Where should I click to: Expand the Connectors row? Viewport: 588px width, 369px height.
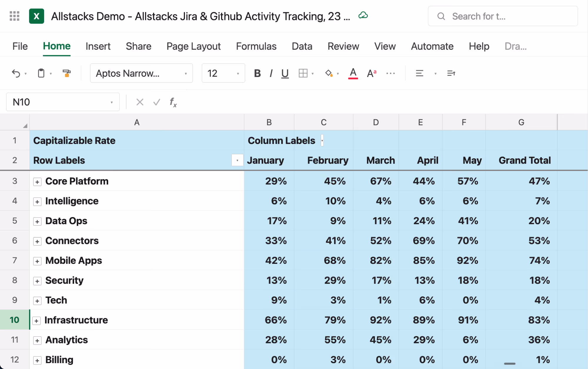[37, 241]
